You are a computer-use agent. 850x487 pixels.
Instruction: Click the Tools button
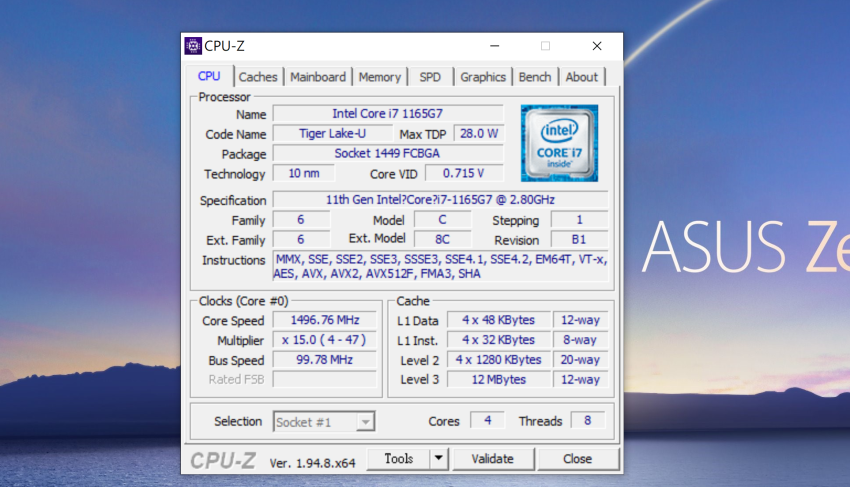(x=399, y=459)
